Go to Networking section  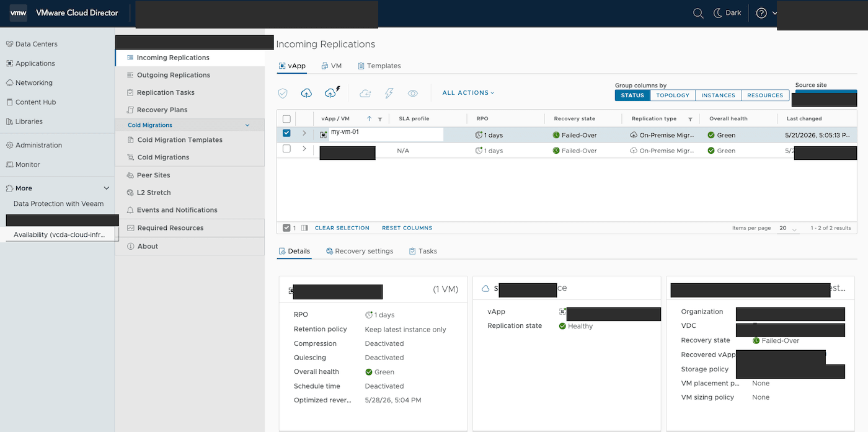(x=29, y=82)
